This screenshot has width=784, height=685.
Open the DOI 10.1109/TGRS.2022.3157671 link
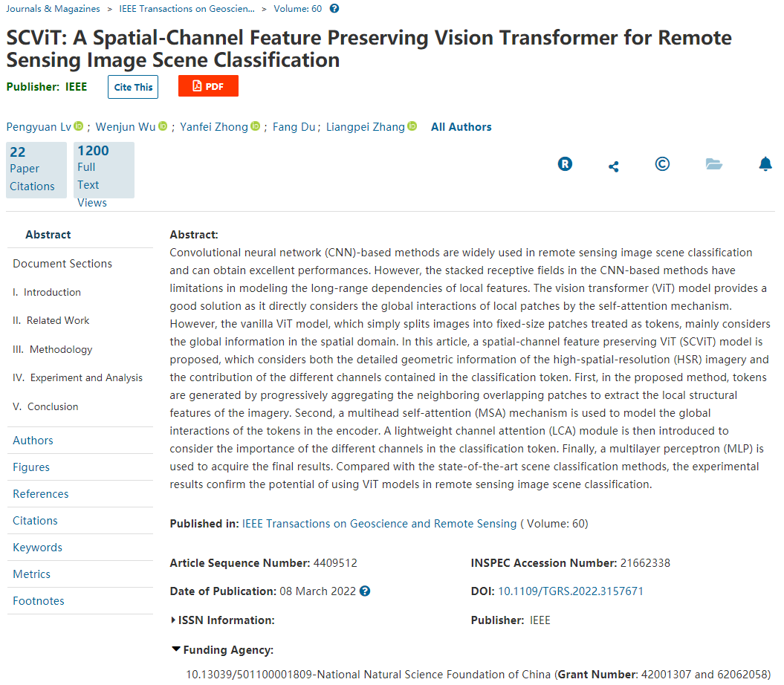click(570, 591)
